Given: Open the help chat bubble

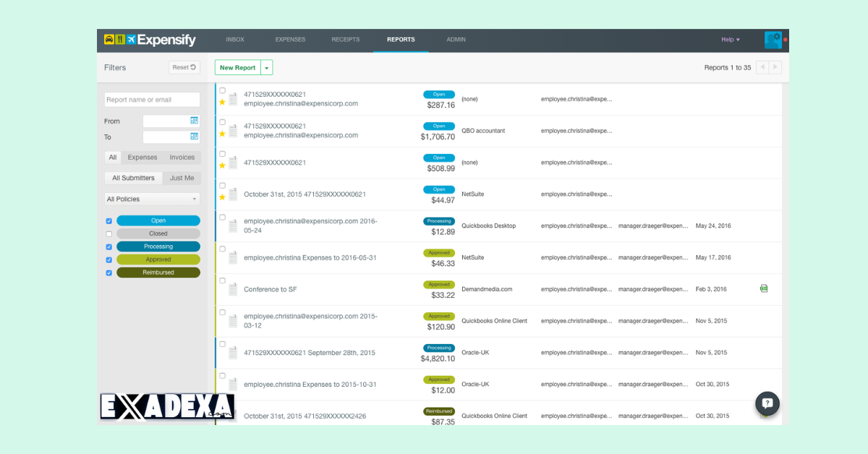Looking at the screenshot, I should click(767, 403).
